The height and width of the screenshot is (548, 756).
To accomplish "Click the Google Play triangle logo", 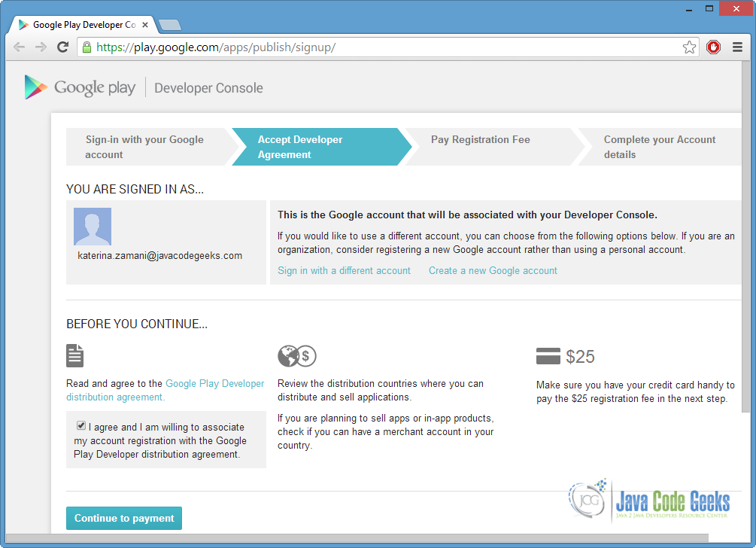I will click(35, 87).
